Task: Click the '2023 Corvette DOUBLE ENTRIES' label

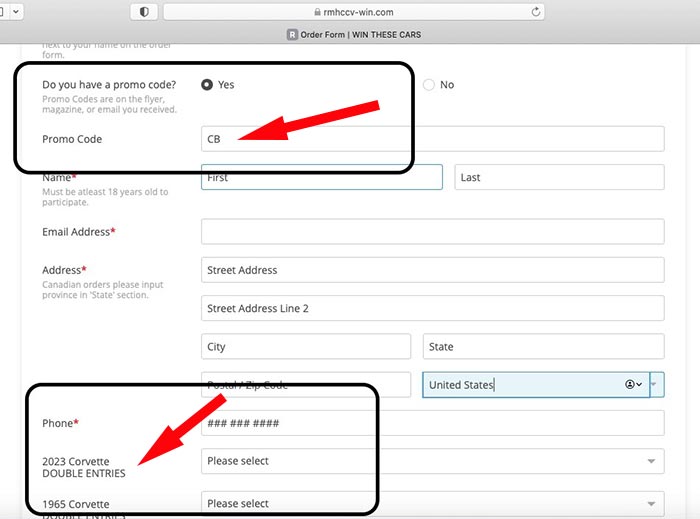Action: click(x=83, y=467)
